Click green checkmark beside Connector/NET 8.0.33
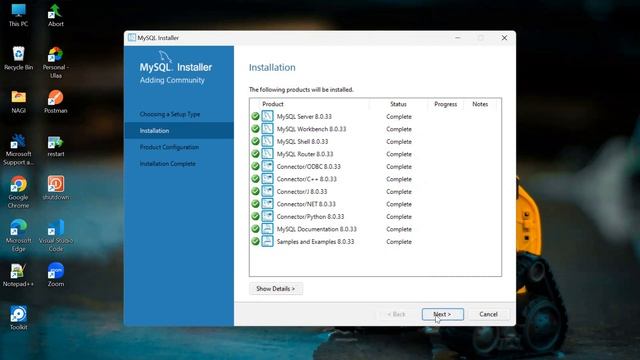 [256, 204]
